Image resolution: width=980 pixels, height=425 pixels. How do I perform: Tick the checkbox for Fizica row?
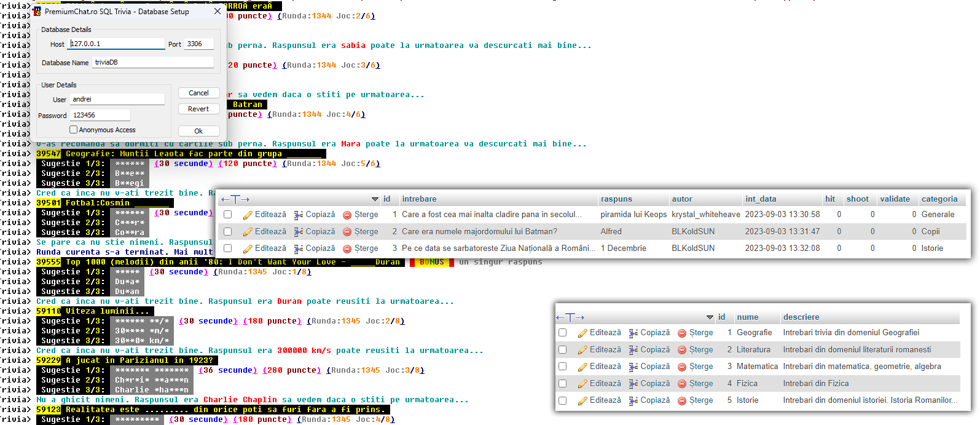563,384
